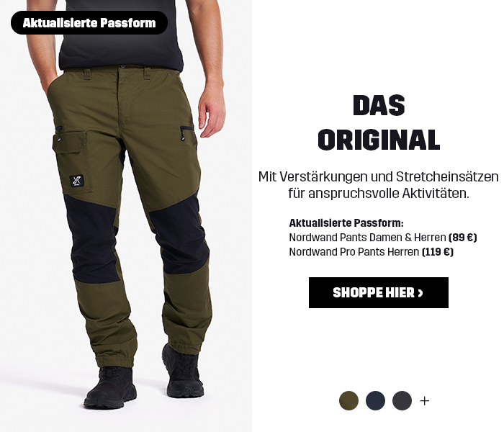Click the zippered pocket near the model's hand
This screenshot has width=504, height=432.
click(x=186, y=132)
